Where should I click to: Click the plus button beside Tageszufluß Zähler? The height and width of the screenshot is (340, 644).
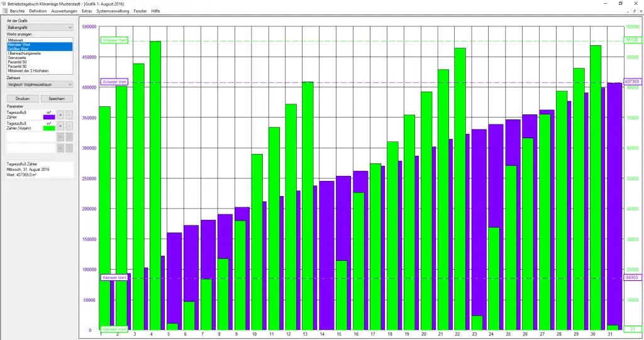(x=60, y=114)
